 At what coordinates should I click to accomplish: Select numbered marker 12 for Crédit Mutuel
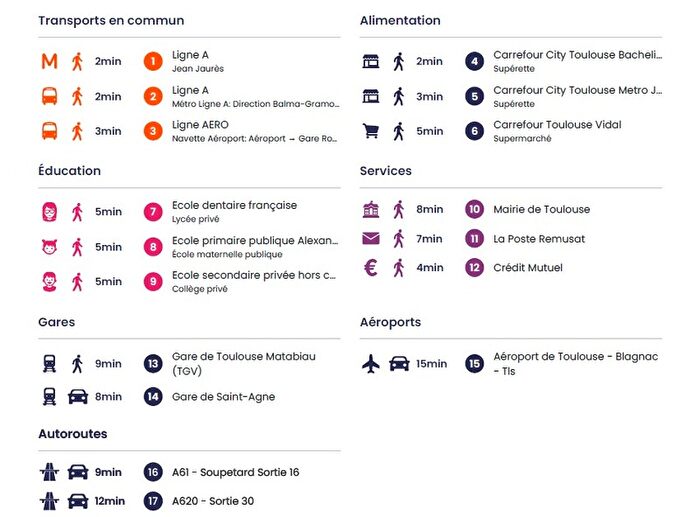(475, 268)
